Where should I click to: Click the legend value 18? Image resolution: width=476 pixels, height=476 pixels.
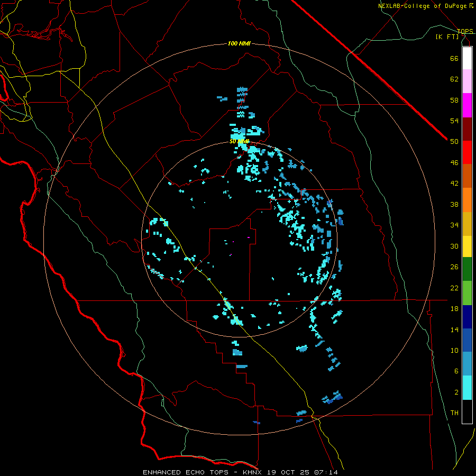(x=454, y=309)
